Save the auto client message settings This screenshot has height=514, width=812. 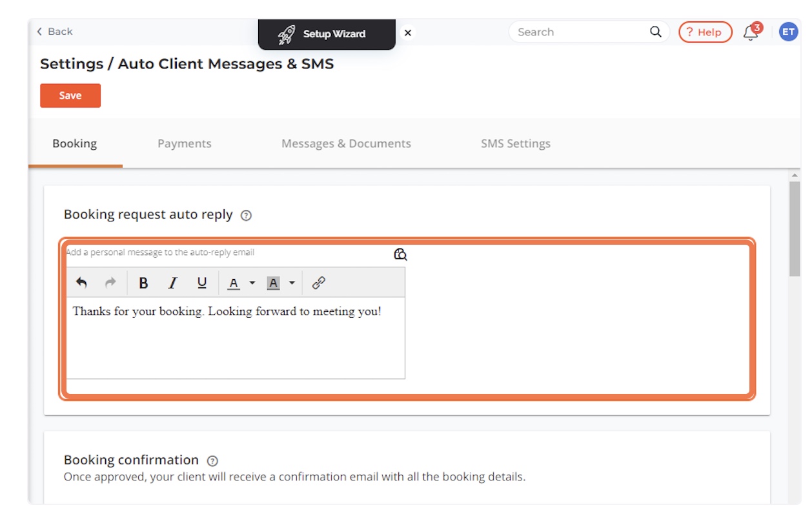tap(70, 95)
